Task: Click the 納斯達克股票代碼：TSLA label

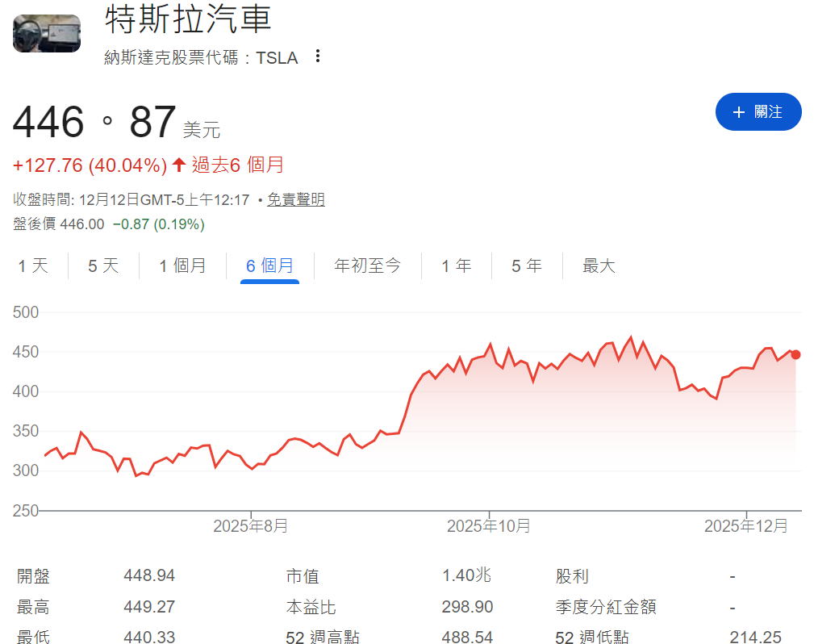Action: pyautogui.click(x=200, y=57)
